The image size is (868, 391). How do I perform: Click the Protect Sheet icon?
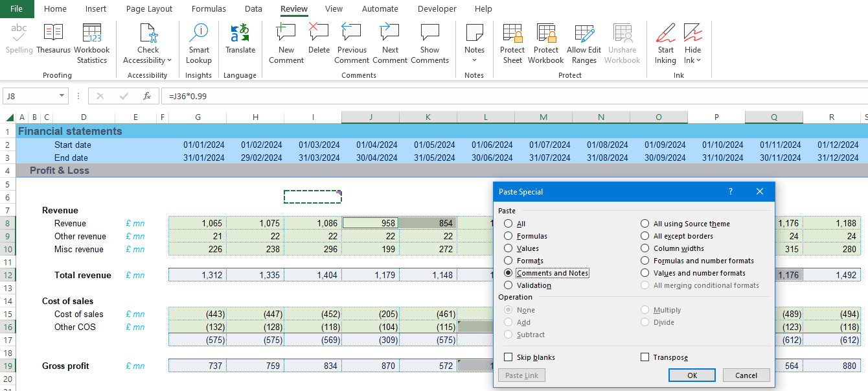click(512, 39)
